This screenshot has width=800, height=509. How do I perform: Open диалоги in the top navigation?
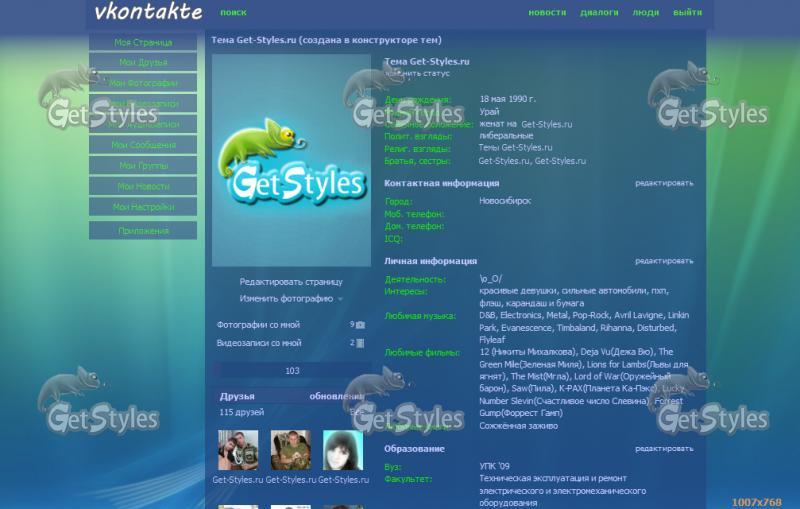(599, 13)
